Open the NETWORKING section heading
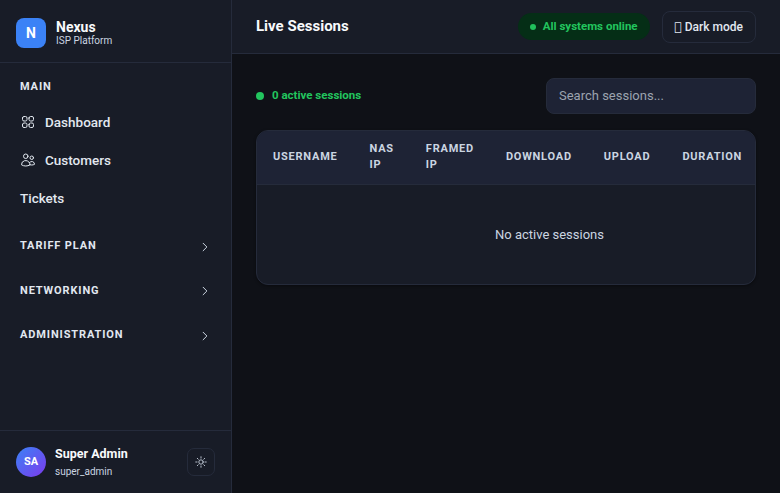The image size is (780, 493). point(59,290)
